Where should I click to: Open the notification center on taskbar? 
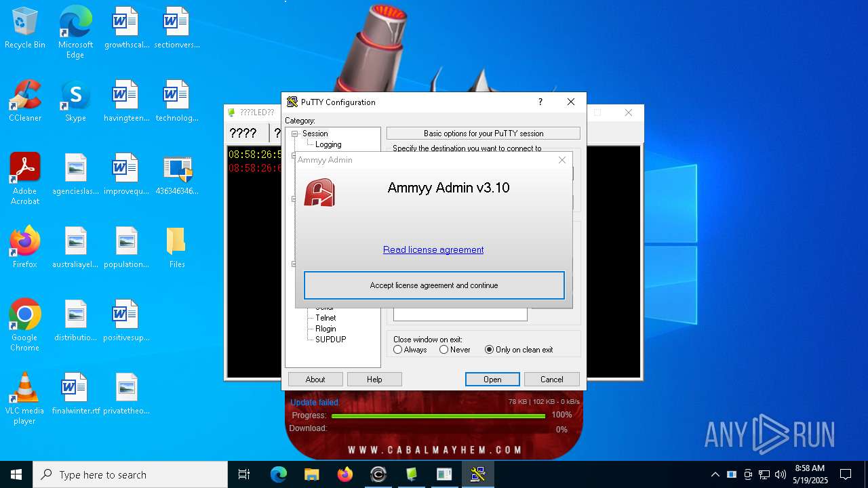coord(846,474)
